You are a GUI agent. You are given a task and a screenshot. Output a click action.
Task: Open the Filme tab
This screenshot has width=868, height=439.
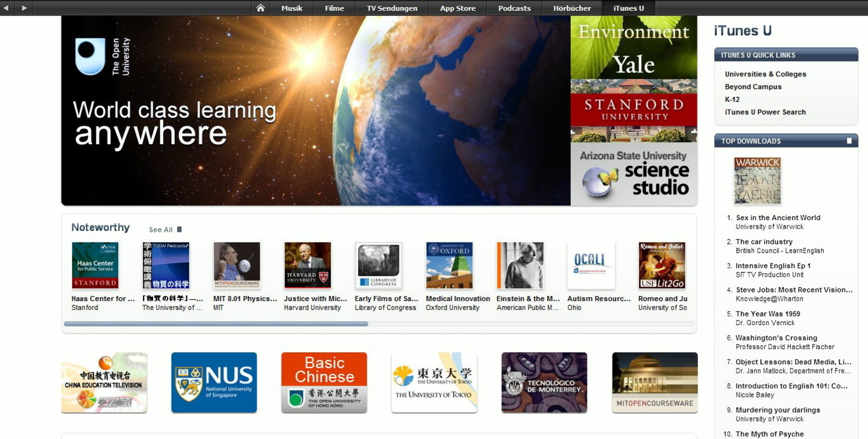click(x=335, y=8)
